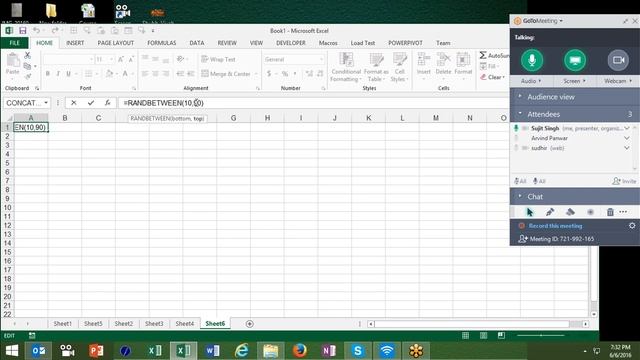Switch to the INSERT ribbon tab
The height and width of the screenshot is (360, 640).
click(75, 43)
